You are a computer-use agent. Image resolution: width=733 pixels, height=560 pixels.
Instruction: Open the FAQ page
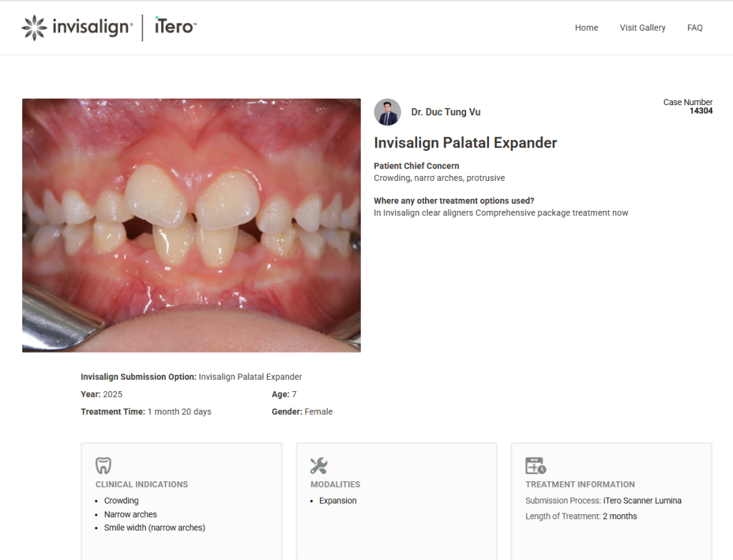point(694,28)
